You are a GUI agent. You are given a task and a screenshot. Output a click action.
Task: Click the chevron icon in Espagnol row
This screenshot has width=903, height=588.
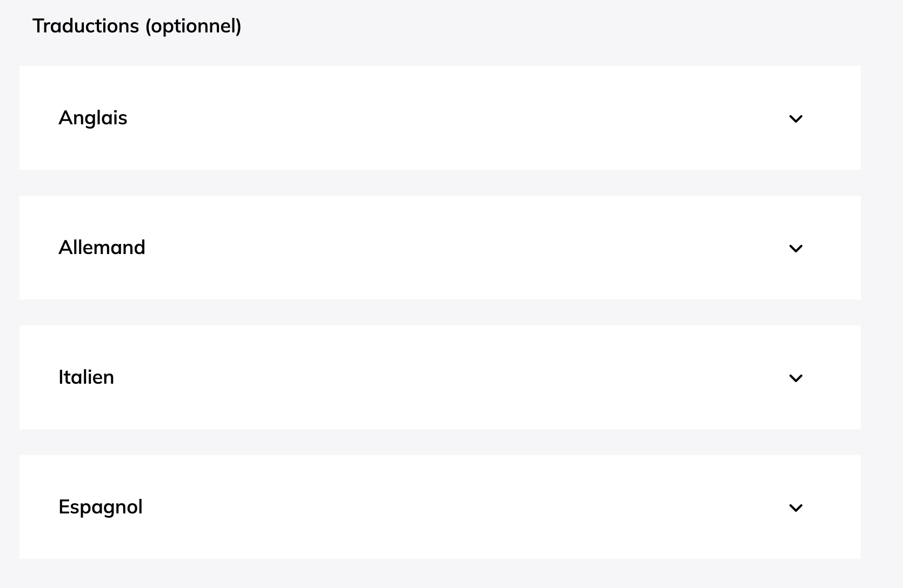[795, 507]
